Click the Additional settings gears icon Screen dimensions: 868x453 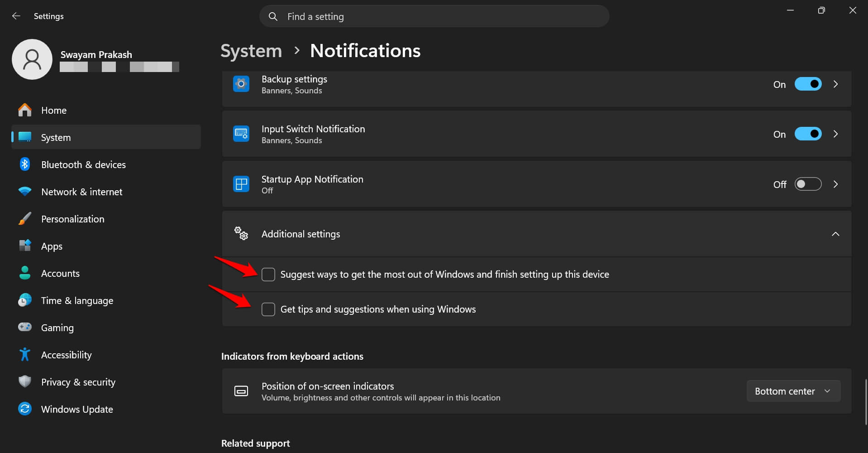(x=241, y=233)
